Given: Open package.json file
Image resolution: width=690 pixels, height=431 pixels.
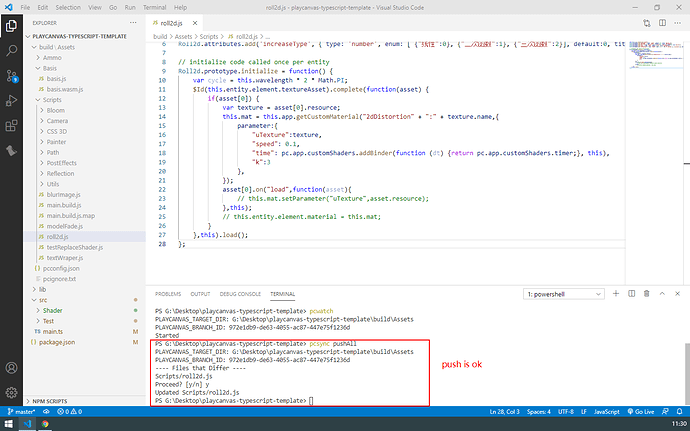Looking at the screenshot, I should (57, 343).
